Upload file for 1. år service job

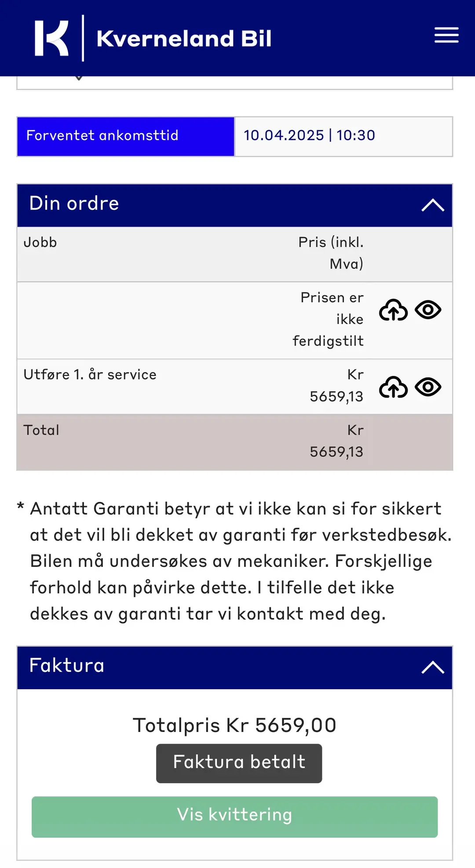tap(393, 387)
